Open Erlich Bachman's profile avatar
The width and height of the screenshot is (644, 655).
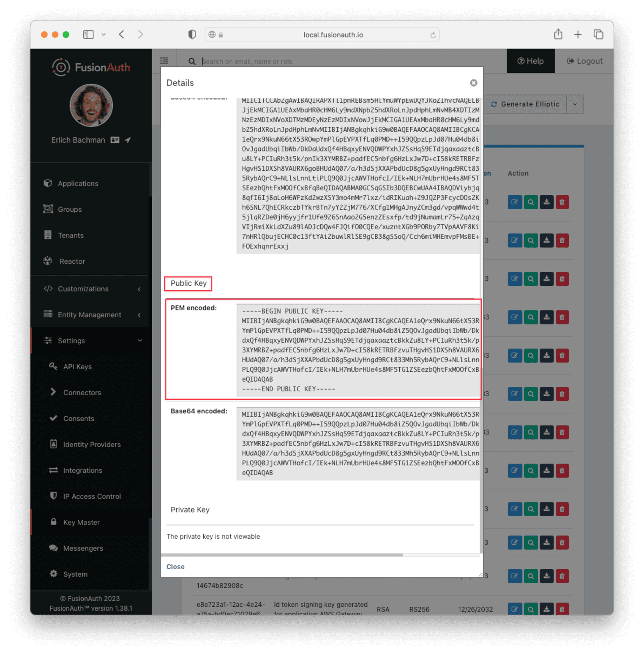91,105
